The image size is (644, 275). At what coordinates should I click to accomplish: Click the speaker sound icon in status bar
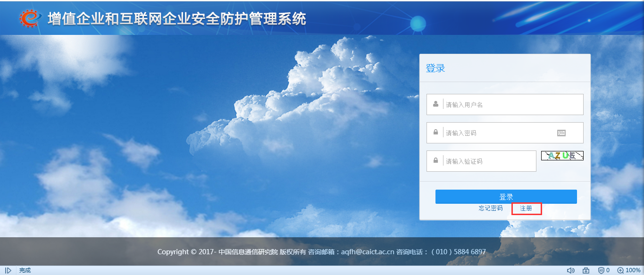tap(571, 270)
